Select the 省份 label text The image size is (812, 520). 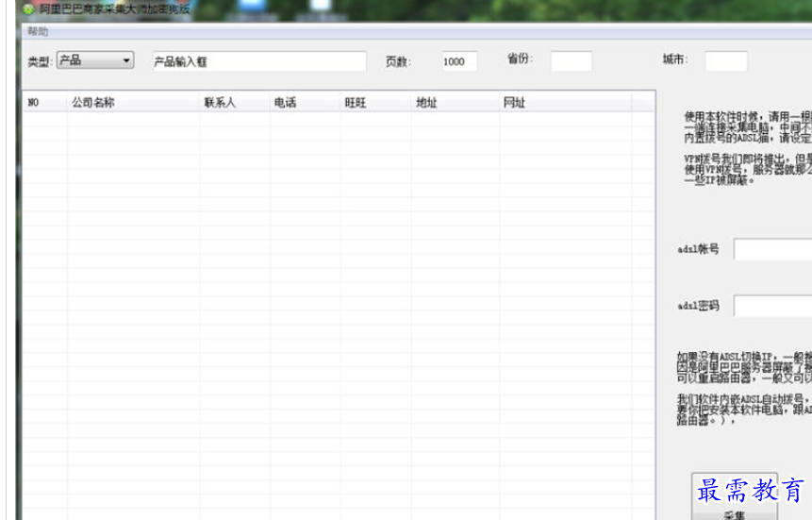(520, 59)
